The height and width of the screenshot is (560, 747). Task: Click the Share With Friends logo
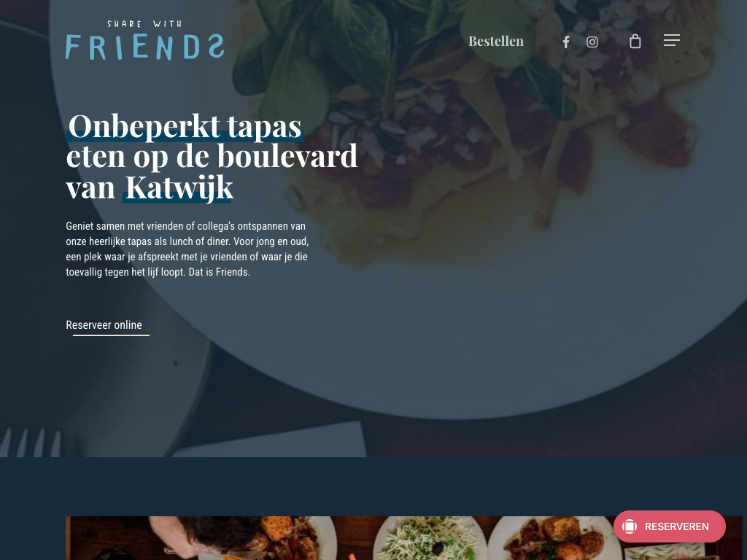[x=145, y=40]
